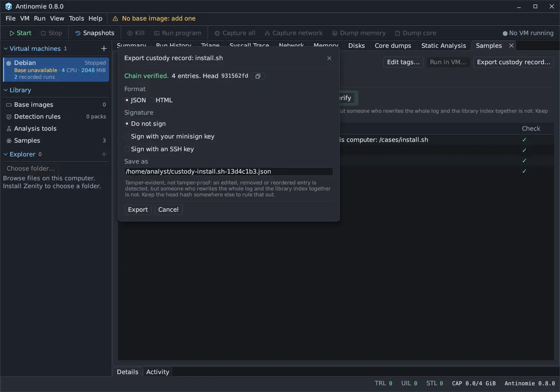Click the Stop VM toolbar button
Viewport: 560px width, 392px height.
tap(52, 33)
